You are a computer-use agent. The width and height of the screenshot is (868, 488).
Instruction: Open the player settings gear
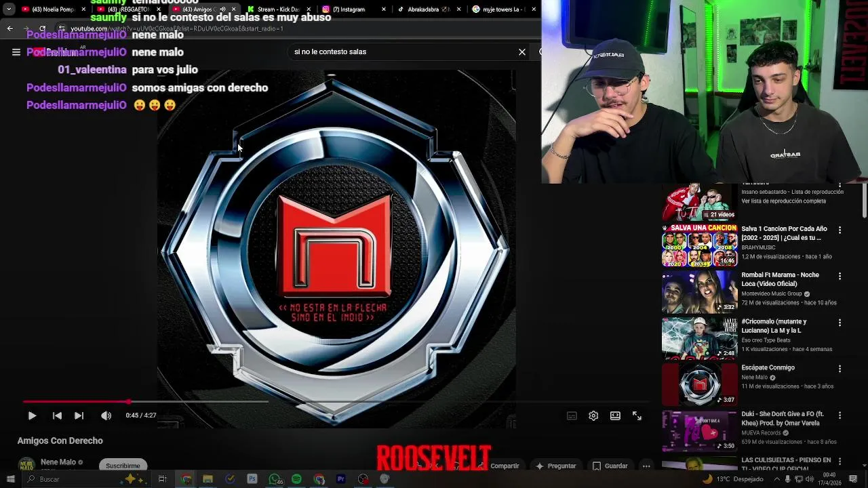click(593, 415)
